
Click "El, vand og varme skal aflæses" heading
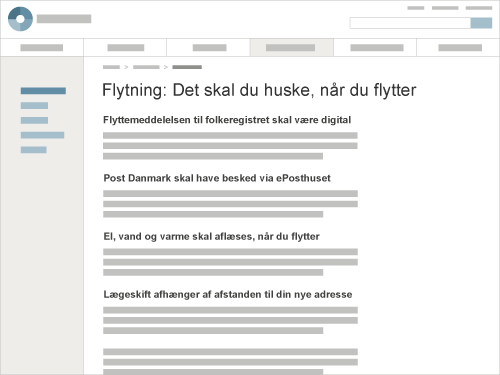(x=211, y=236)
